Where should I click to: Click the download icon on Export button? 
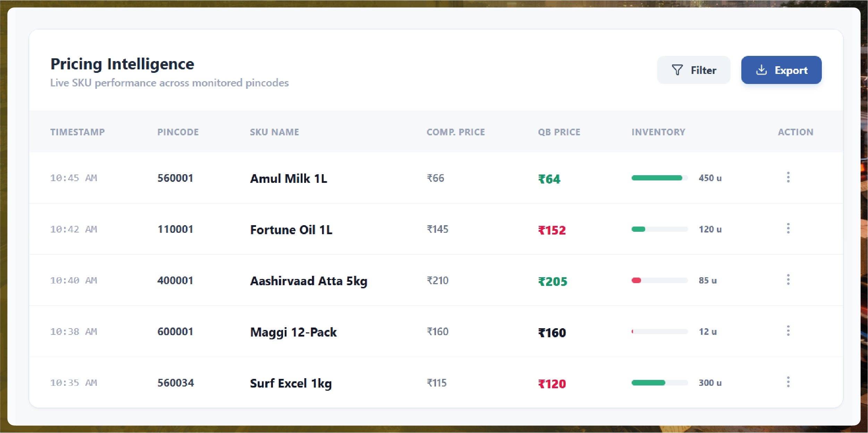click(761, 69)
